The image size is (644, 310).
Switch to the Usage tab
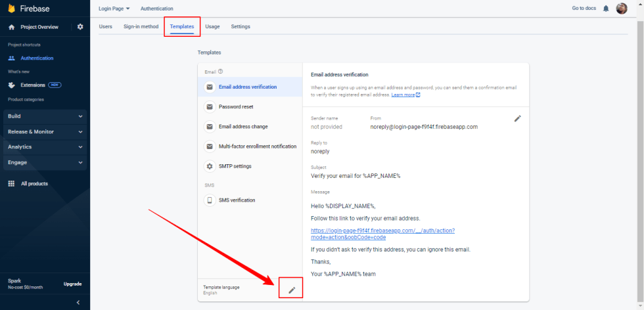[212, 27]
